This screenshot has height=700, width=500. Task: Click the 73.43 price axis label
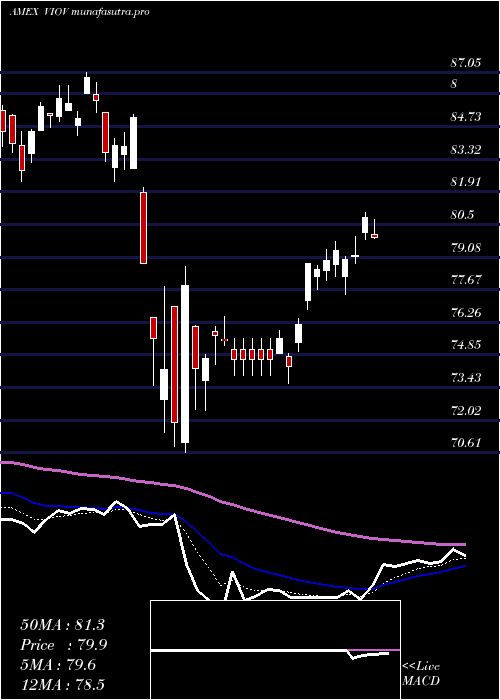pyautogui.click(x=466, y=378)
